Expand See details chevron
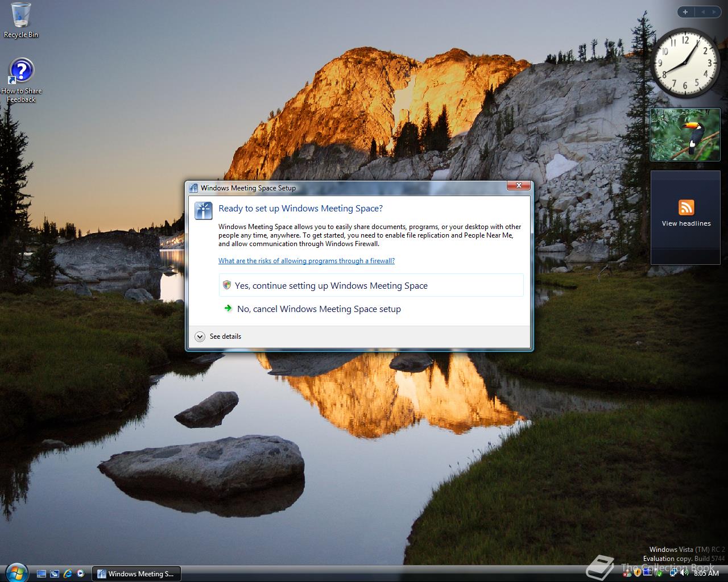This screenshot has height=582, width=728. (200, 336)
